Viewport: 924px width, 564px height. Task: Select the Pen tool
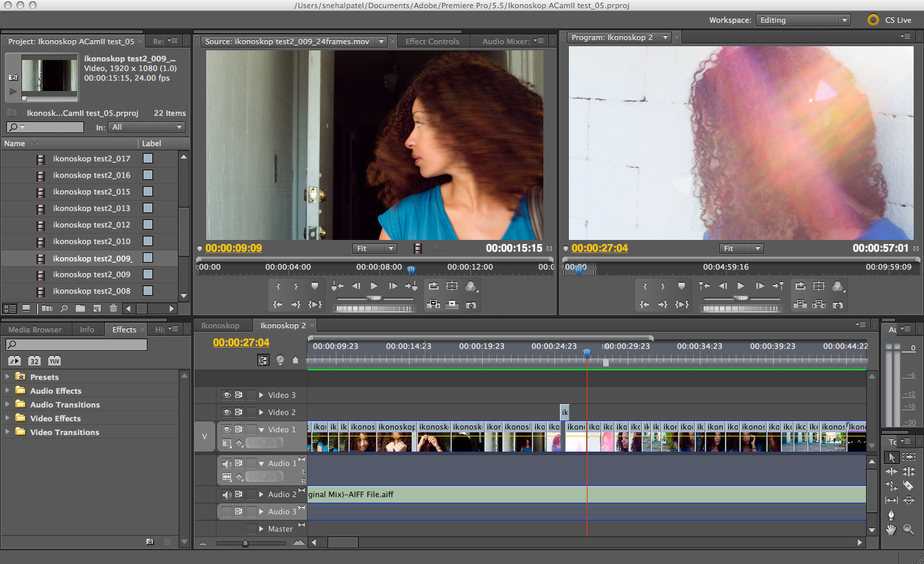pyautogui.click(x=892, y=515)
